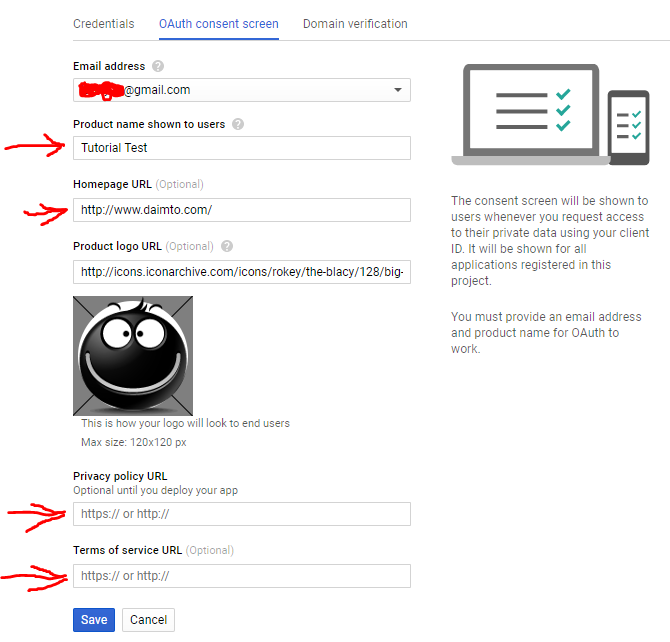Save the consent screen settings
This screenshot has width=670, height=642.
coord(94,620)
